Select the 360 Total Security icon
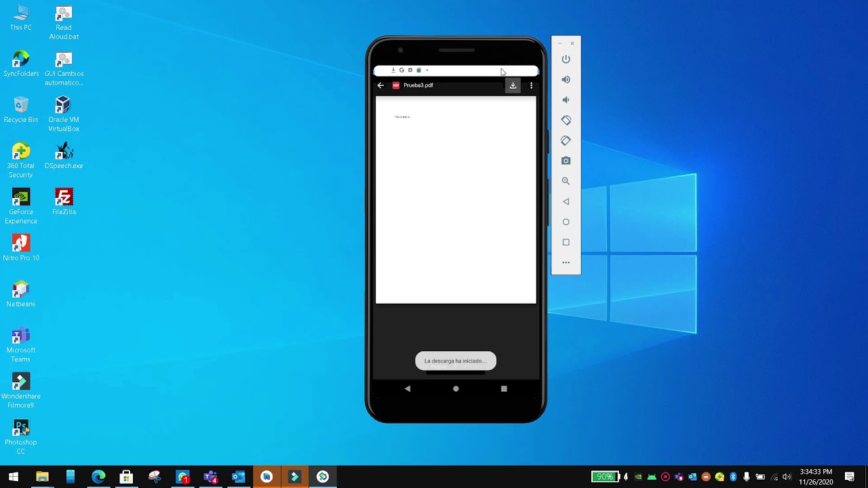This screenshot has width=868, height=488. click(x=21, y=161)
